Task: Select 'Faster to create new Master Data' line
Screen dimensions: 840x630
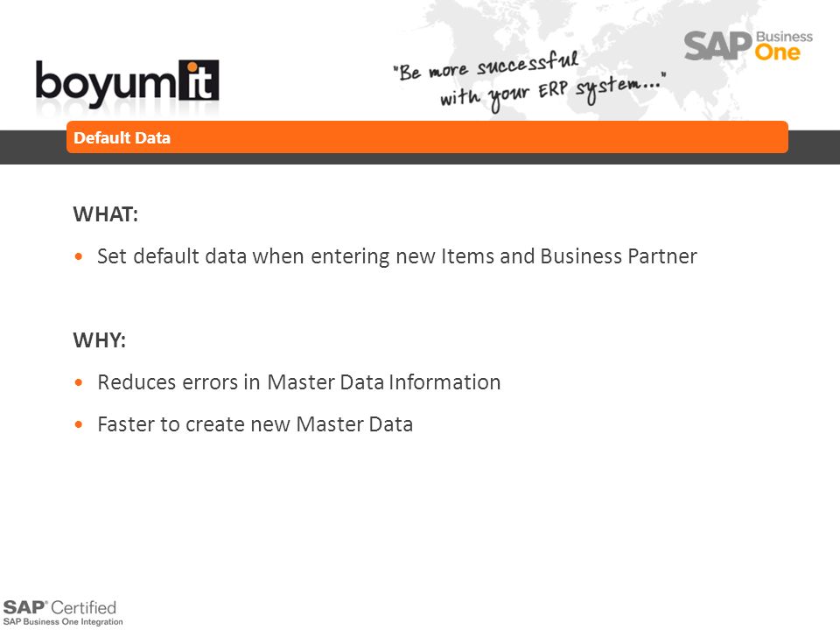Action: coord(255,424)
